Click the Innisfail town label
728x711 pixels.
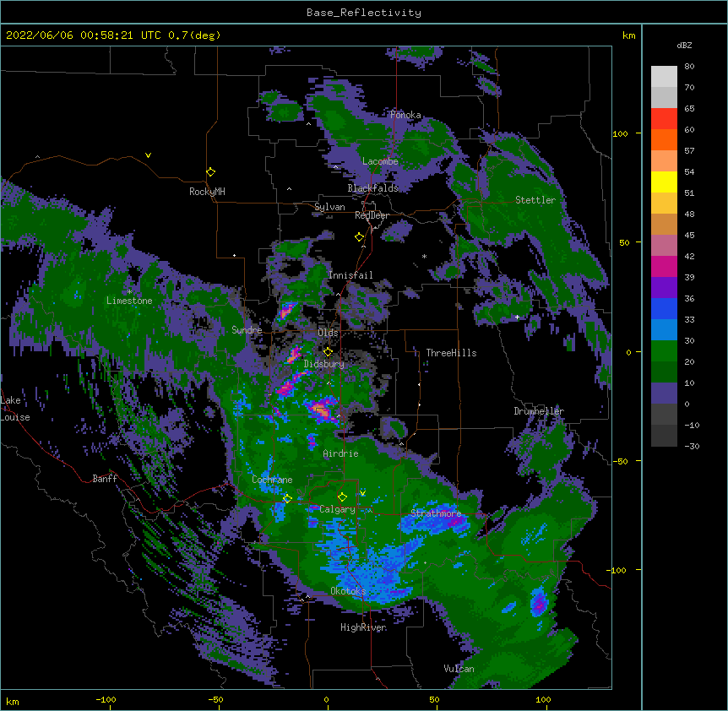pos(350,275)
